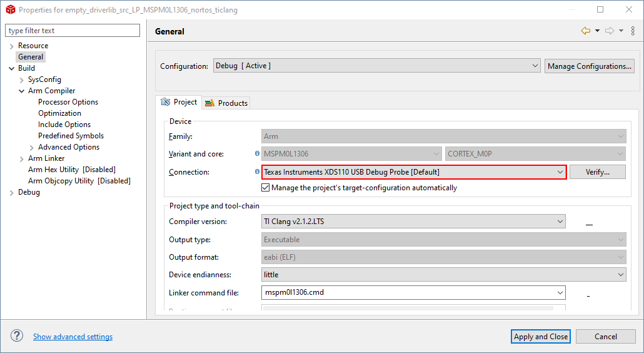Image resolution: width=644 pixels, height=353 pixels.
Task: Click the help question mark icon
Action: (17, 336)
